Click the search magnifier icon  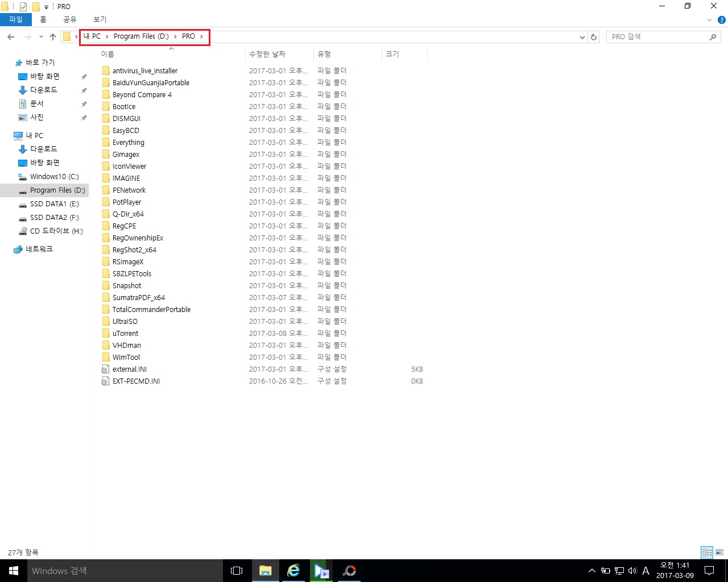tap(713, 37)
